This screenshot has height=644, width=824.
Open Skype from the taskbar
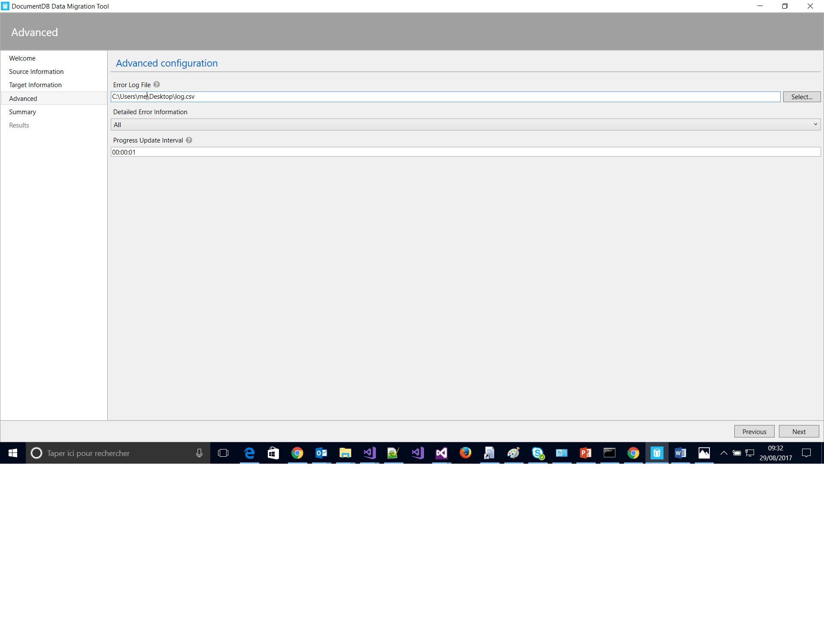pos(537,453)
